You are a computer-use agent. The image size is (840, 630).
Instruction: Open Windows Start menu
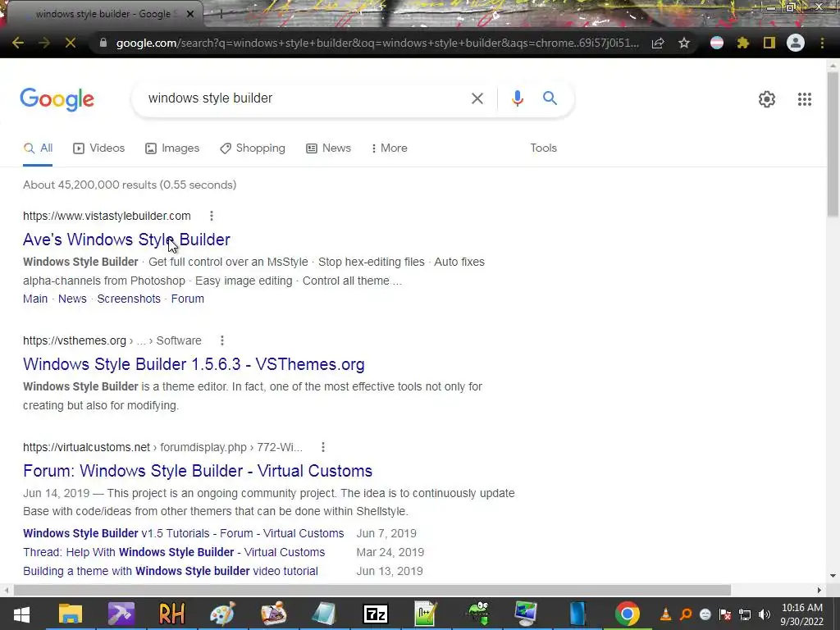point(21,614)
